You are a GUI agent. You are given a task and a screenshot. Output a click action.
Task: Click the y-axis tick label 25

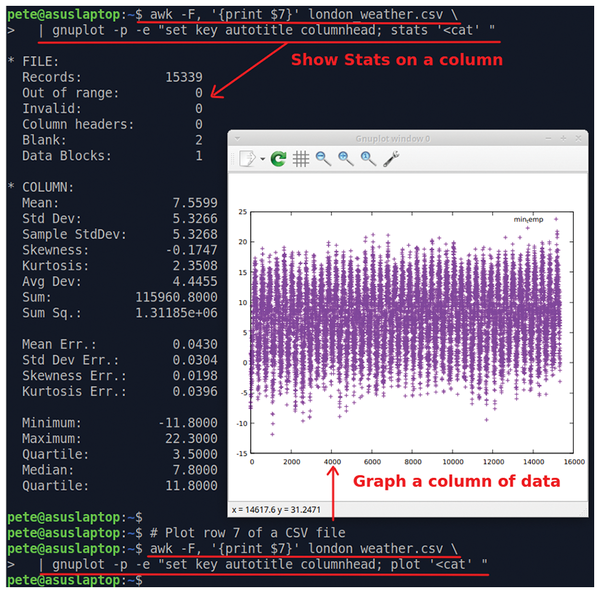(243, 212)
